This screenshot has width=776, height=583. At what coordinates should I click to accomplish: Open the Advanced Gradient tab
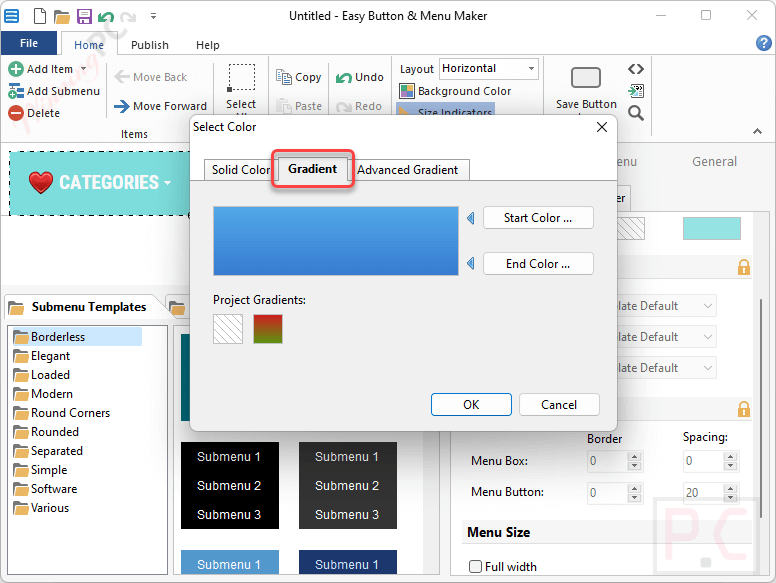[408, 170]
